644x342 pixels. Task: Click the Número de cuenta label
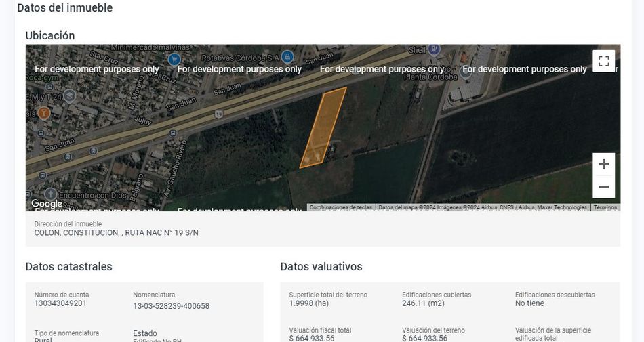tap(62, 295)
